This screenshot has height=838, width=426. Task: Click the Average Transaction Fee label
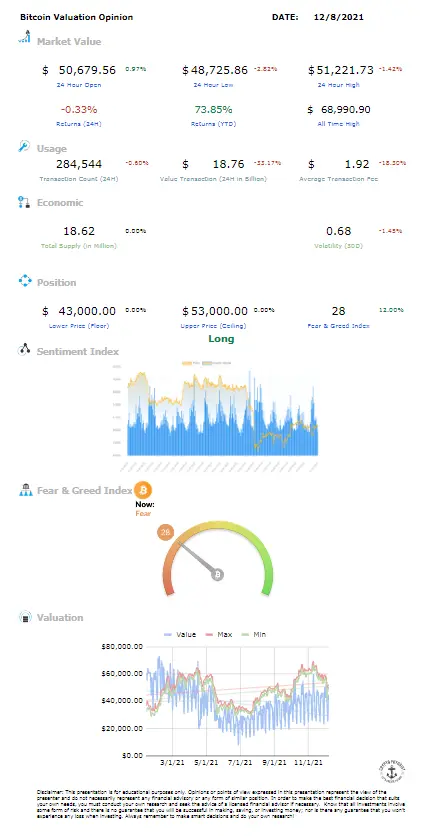coord(338,179)
